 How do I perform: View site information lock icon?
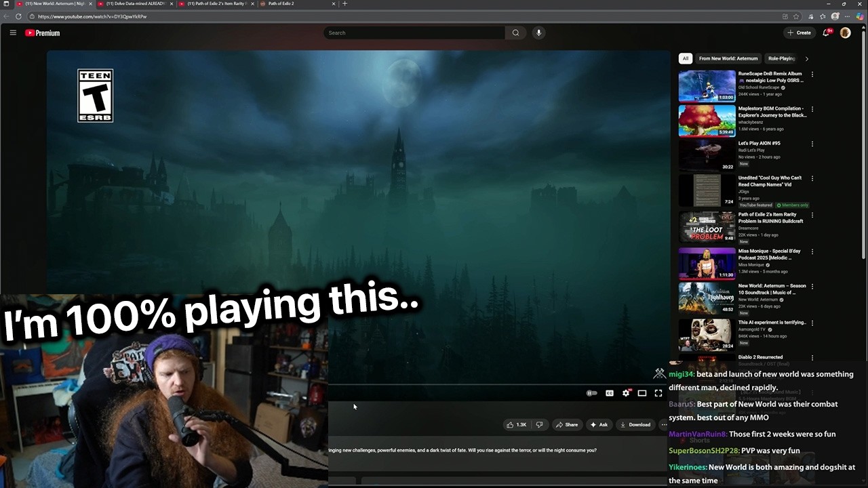[32, 16]
